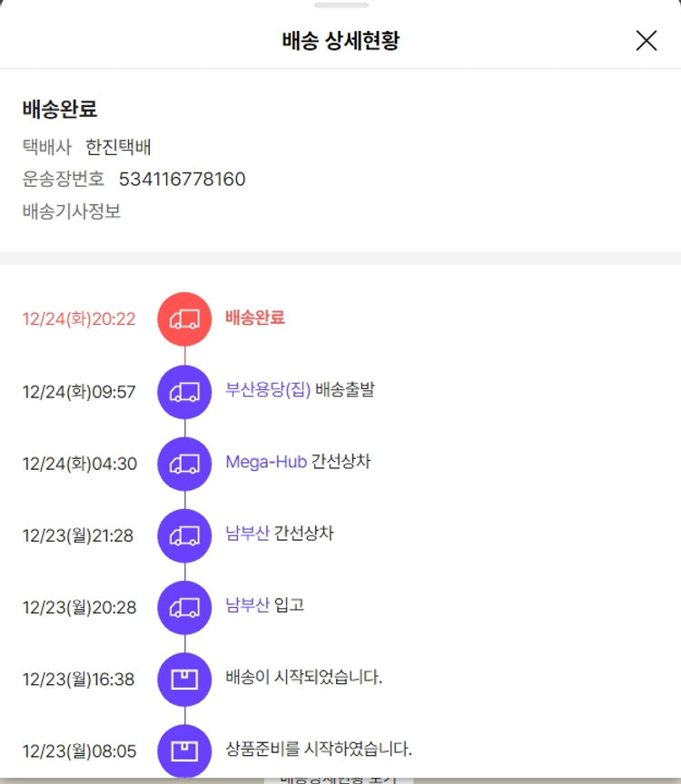The width and height of the screenshot is (681, 784).
Task: Click the 배송 상세현황 header title
Action: [x=340, y=41]
